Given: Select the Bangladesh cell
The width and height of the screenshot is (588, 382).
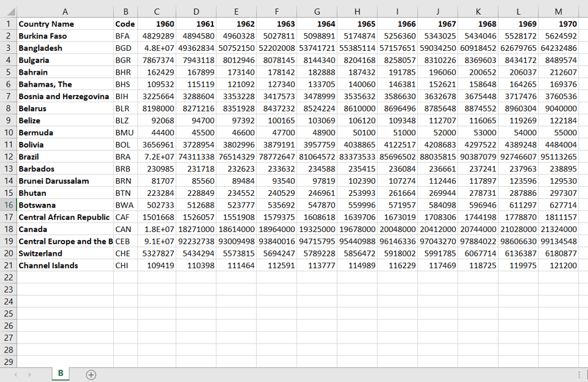Looking at the screenshot, I should 66,48.
